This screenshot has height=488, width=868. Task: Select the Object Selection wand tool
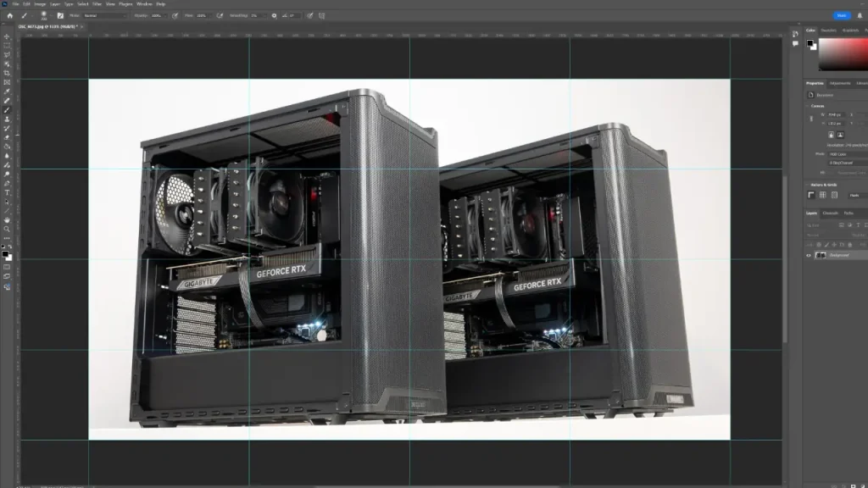(7, 64)
